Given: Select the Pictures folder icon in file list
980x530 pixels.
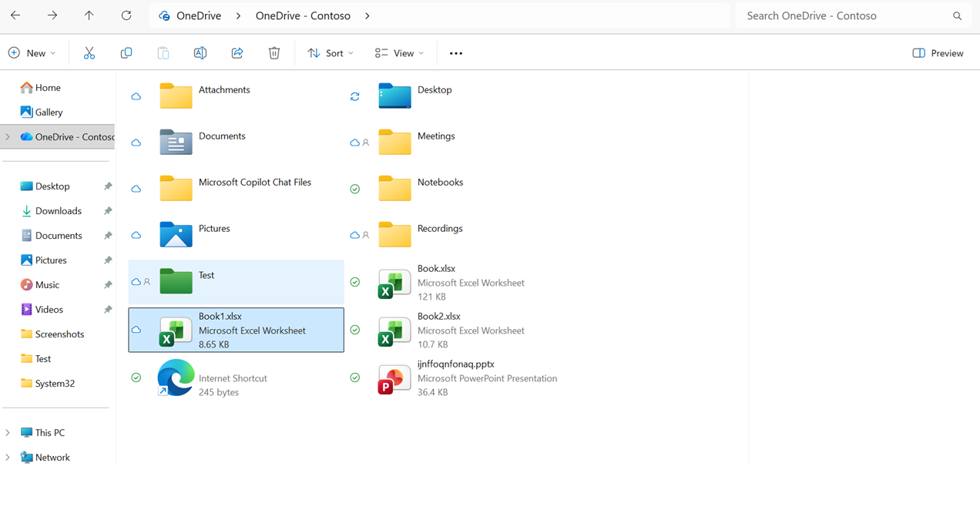Looking at the screenshot, I should tap(176, 234).
